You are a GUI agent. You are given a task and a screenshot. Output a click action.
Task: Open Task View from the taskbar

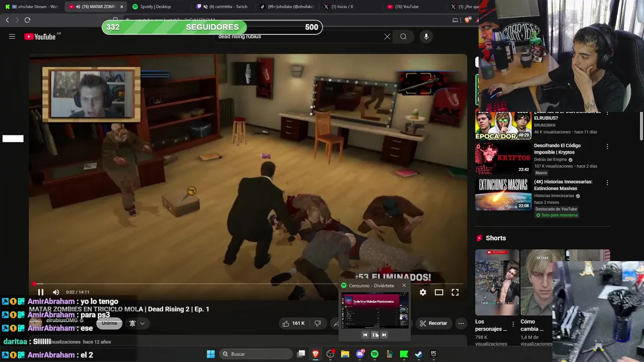pyautogui.click(x=301, y=354)
